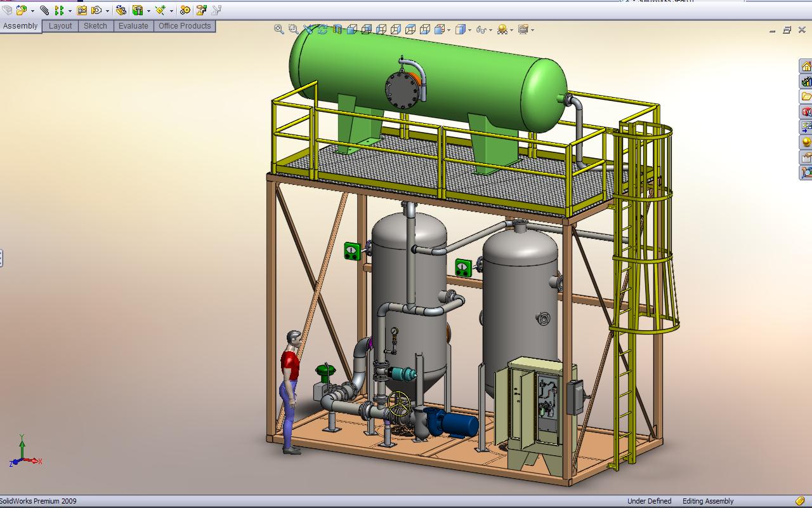The height and width of the screenshot is (508, 812).
Task: Select the human figure in the model
Action: [x=291, y=392]
